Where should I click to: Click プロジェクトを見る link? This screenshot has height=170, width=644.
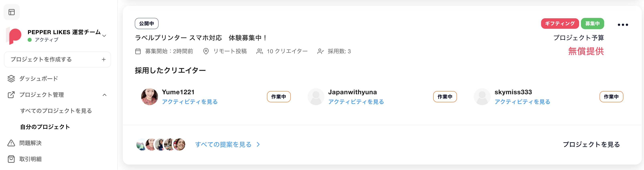(591, 144)
